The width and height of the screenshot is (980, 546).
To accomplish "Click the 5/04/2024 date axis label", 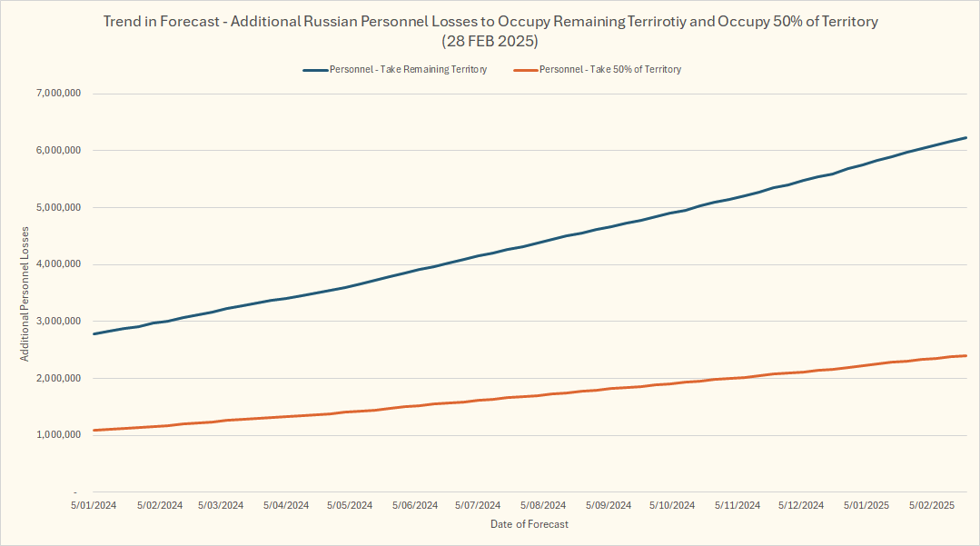I will 287,505.
